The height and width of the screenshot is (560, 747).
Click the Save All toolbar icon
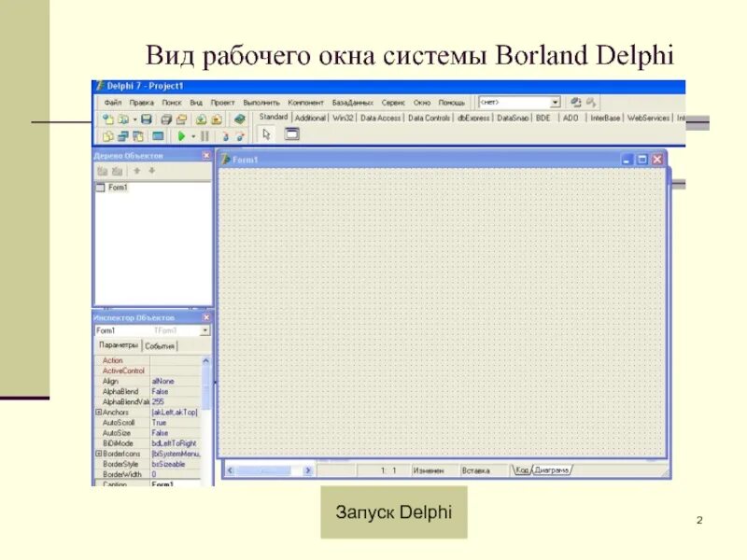click(x=166, y=119)
